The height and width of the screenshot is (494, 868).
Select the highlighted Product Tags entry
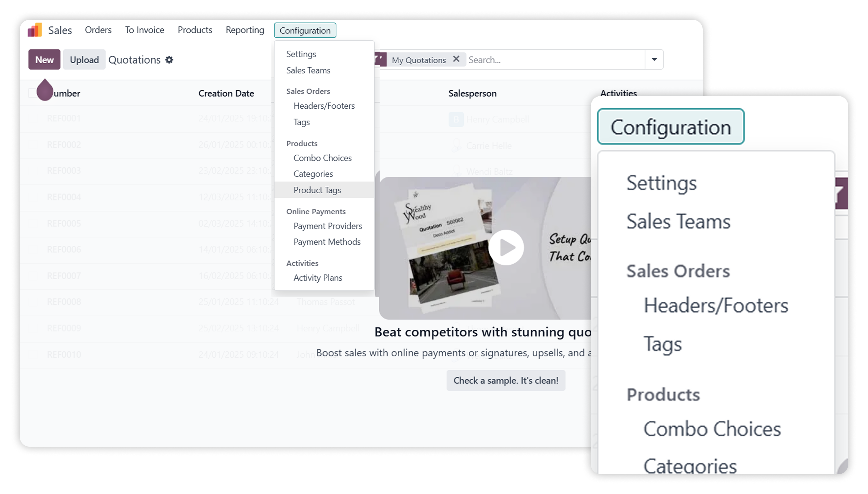[x=324, y=190]
